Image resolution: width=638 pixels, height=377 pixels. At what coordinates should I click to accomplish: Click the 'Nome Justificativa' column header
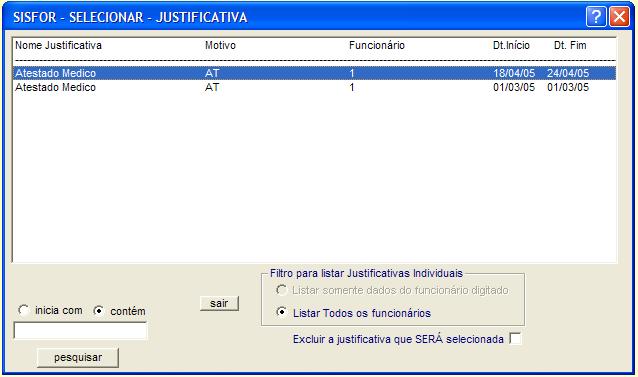pyautogui.click(x=58, y=45)
